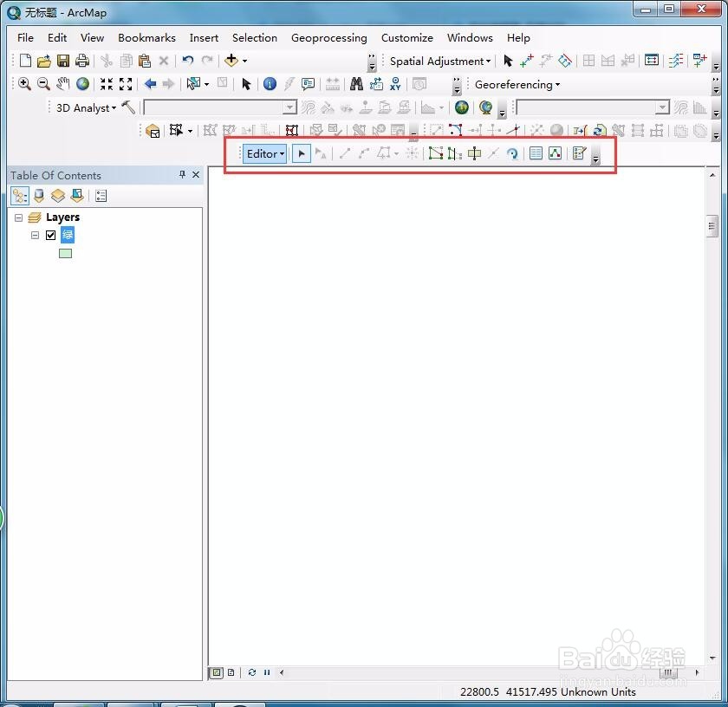The image size is (728, 707).
Task: Open the Help menu
Action: [518, 37]
